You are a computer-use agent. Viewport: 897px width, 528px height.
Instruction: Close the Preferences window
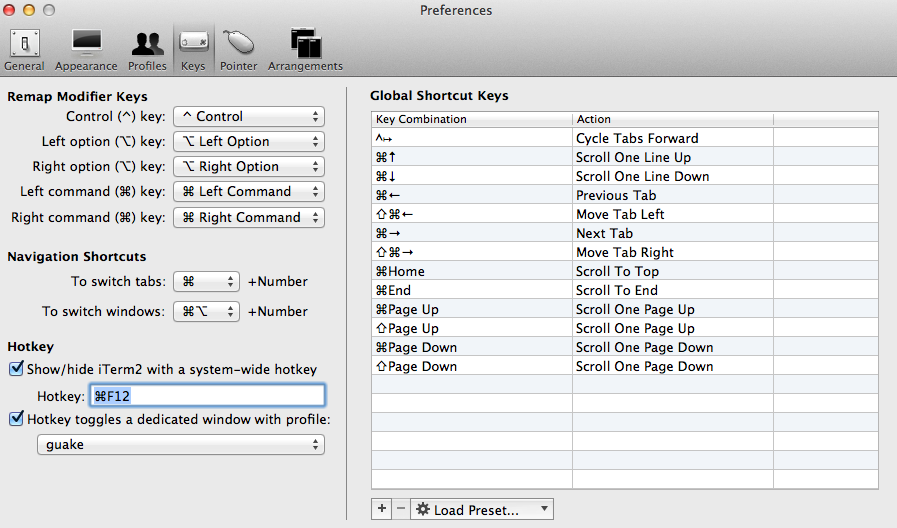[8, 10]
